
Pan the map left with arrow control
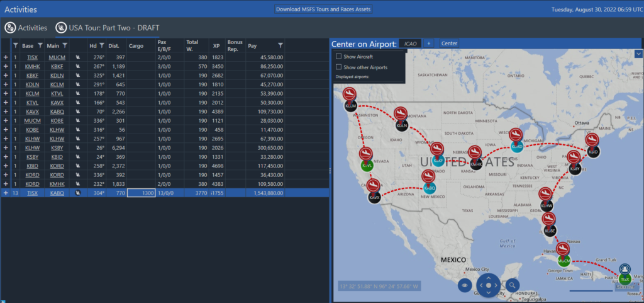(481, 285)
